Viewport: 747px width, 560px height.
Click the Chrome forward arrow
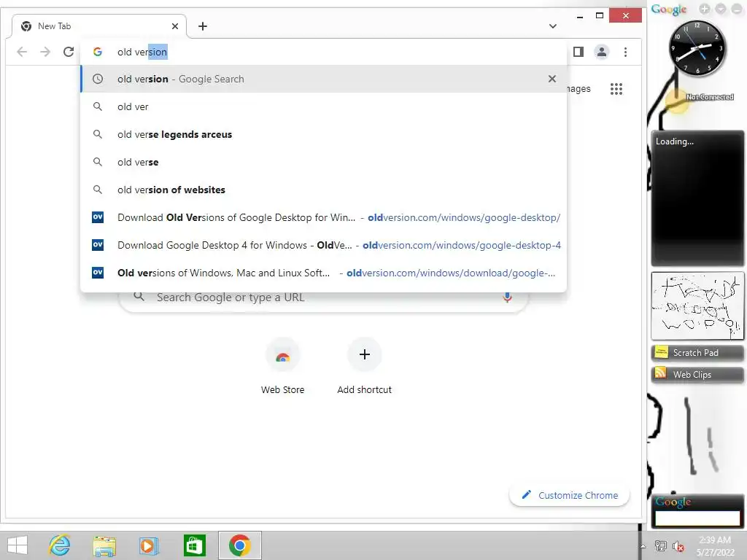[45, 52]
